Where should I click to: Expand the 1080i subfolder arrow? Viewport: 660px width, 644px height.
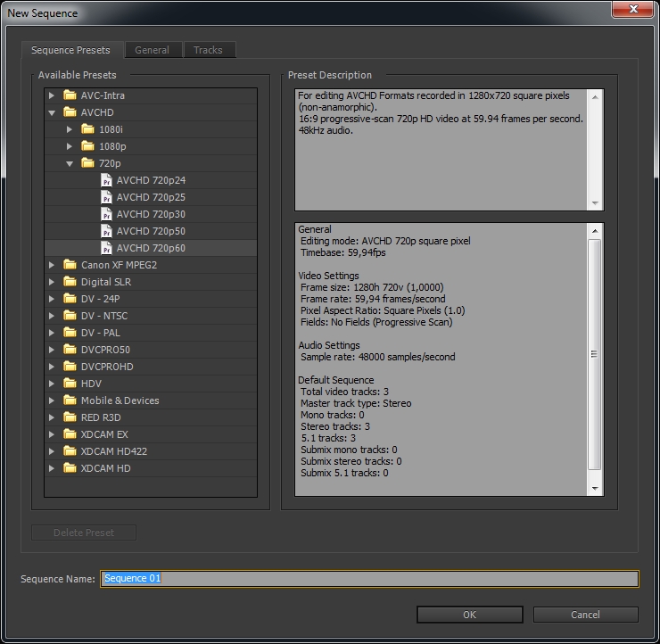pyautogui.click(x=69, y=129)
